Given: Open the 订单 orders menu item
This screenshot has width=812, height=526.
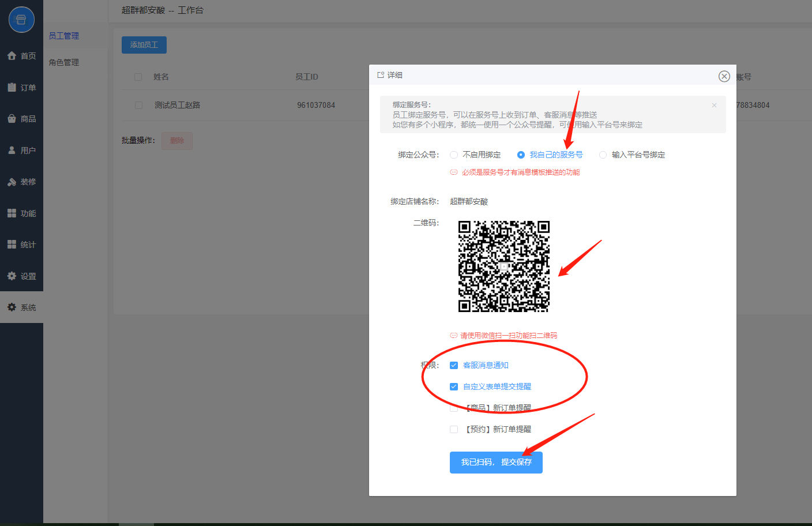Looking at the screenshot, I should click(x=21, y=88).
